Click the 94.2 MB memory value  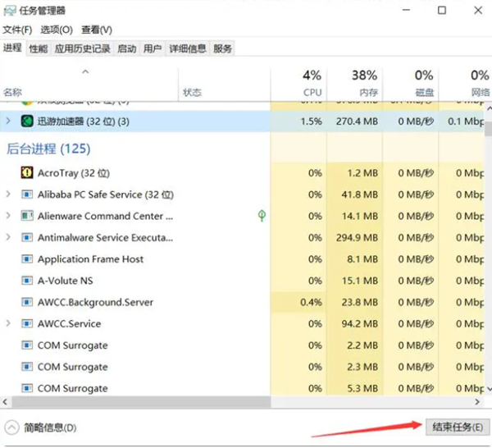[x=360, y=323]
